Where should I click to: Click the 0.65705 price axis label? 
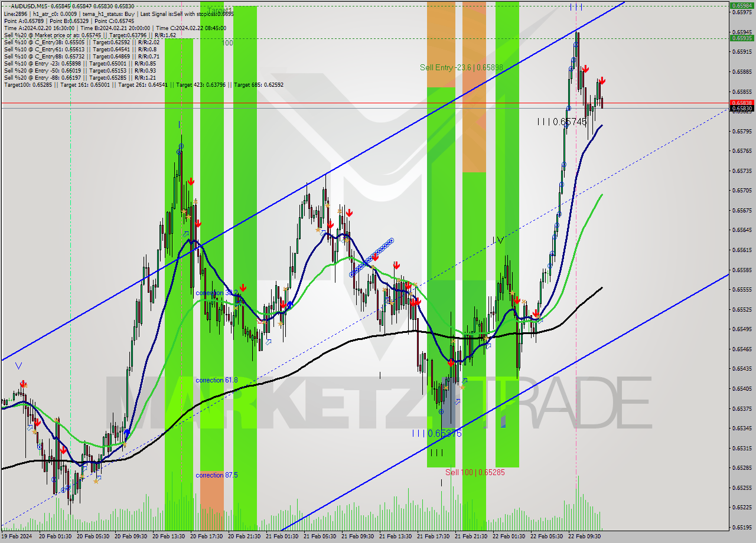click(x=742, y=191)
